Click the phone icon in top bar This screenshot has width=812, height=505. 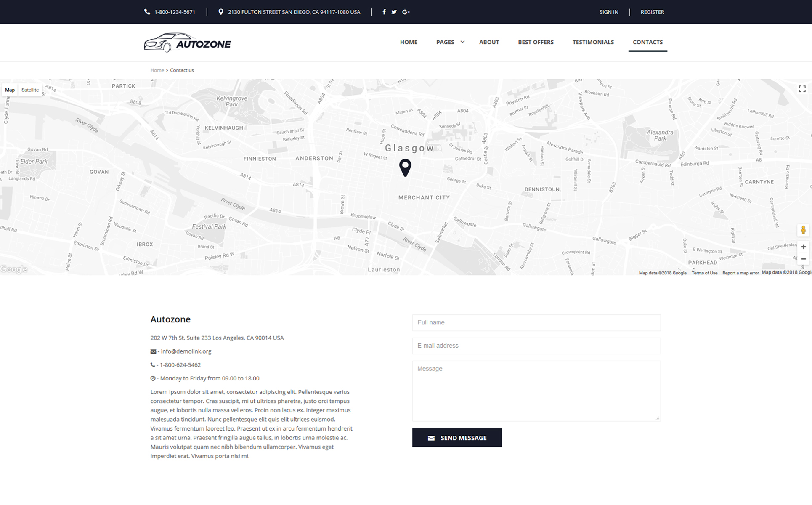pyautogui.click(x=147, y=12)
